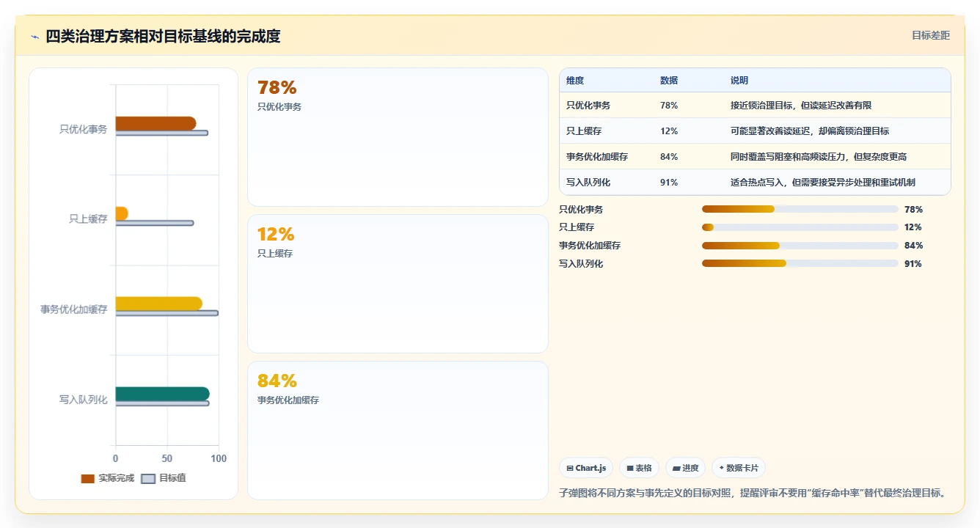
Task: Open the 84% 事务优化加缓存 data card
Action: tap(398, 430)
